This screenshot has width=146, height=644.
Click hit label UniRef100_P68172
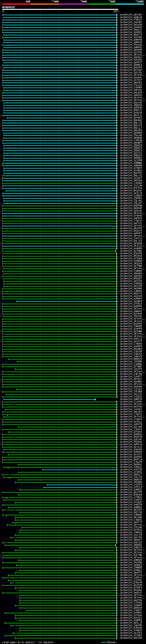[131, 30]
